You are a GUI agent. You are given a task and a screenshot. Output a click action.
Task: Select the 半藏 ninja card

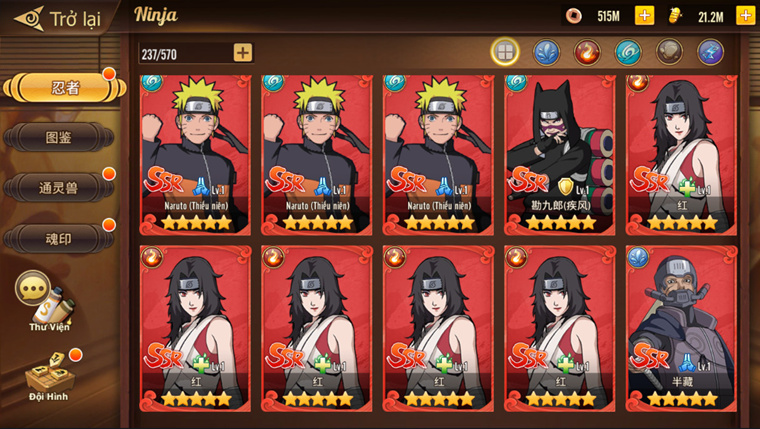[x=681, y=329]
